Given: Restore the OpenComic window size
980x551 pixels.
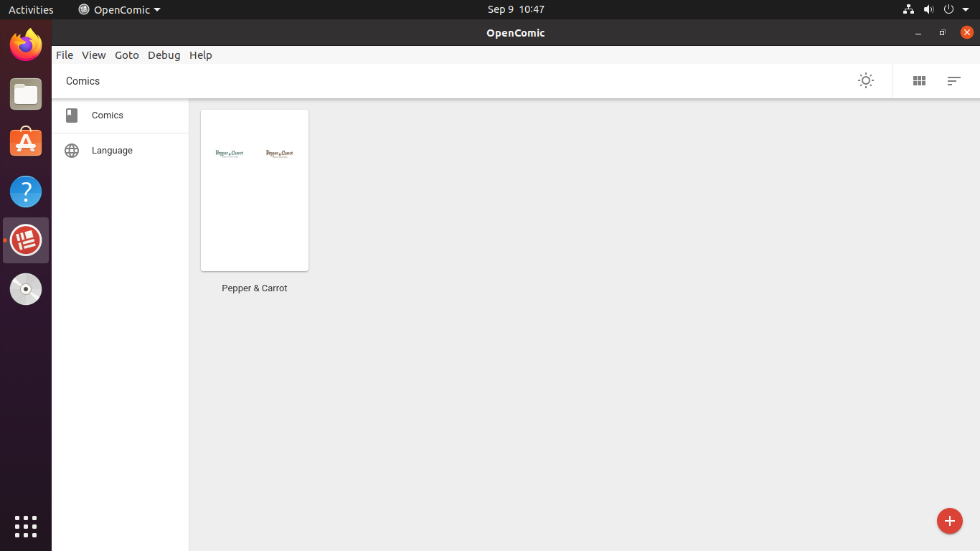Looking at the screenshot, I should tap(943, 33).
